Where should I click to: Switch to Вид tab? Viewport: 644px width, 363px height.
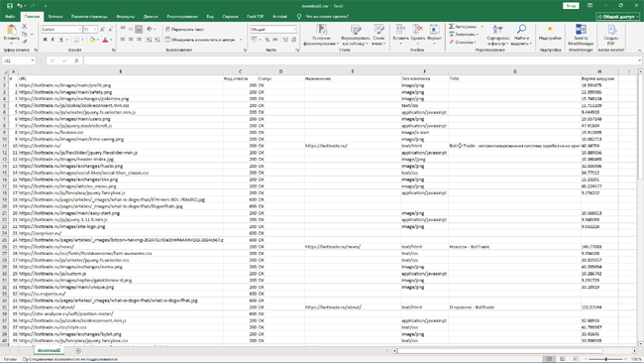(x=210, y=17)
